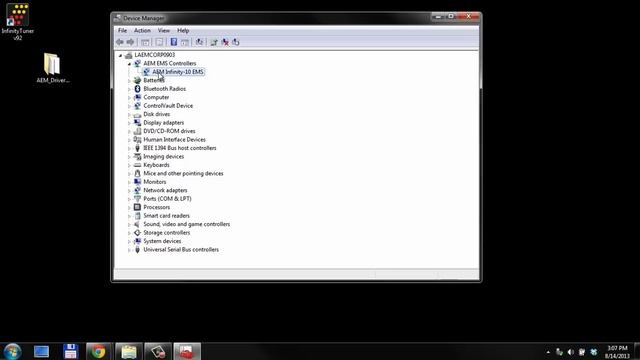This screenshot has width=640, height=360.
Task: Click the volume speaker tray icon
Action: coord(571,352)
